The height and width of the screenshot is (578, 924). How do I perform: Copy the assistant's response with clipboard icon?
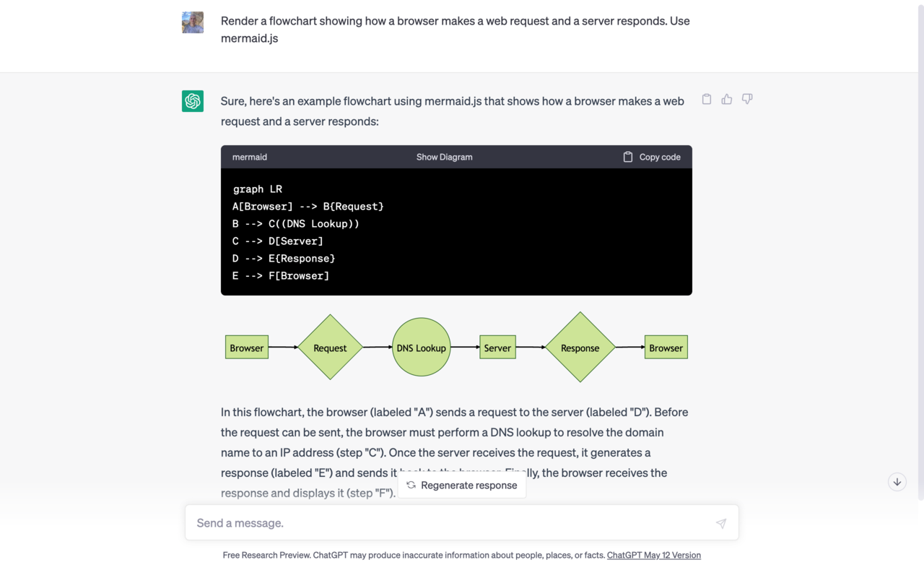707,99
